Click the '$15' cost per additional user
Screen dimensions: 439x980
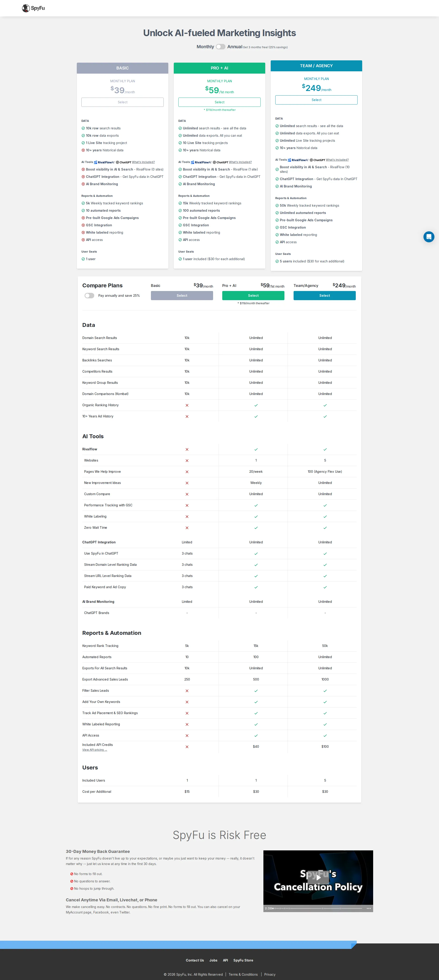coord(187,792)
